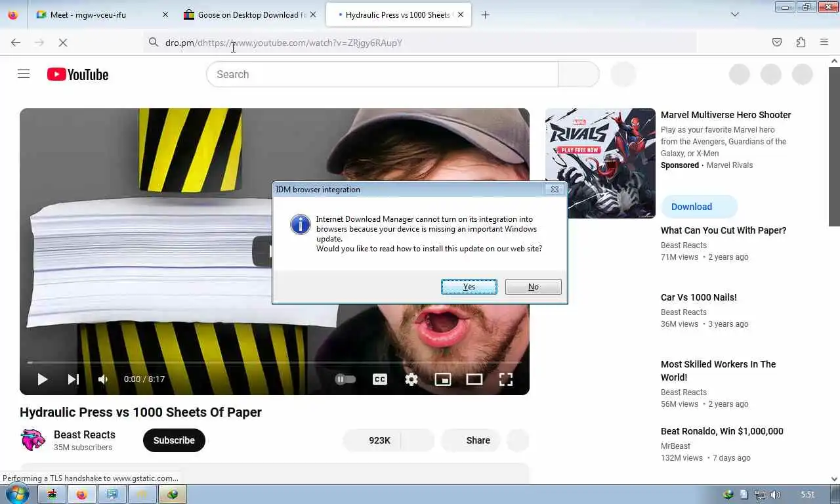Screen dimensions: 840x504
Task: Click the Share button
Action: coord(471,440)
